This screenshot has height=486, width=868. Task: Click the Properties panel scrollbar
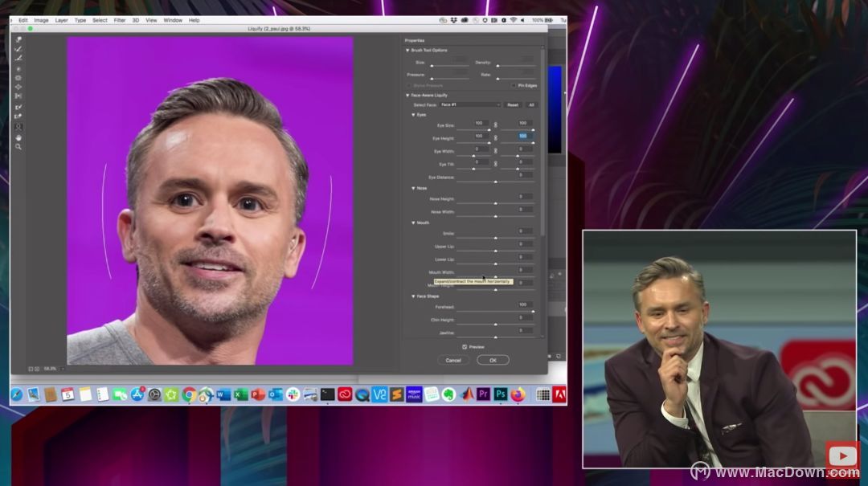click(542, 141)
